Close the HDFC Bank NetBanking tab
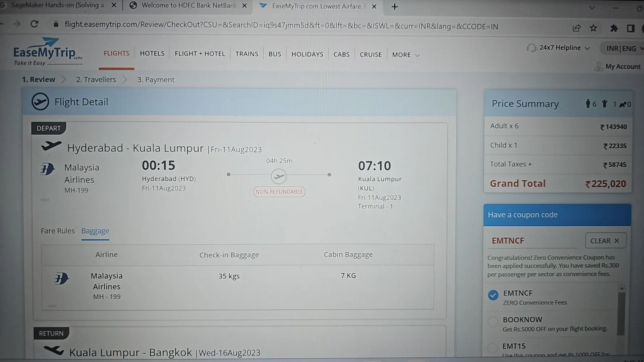This screenshot has width=644, height=362. [x=244, y=6]
